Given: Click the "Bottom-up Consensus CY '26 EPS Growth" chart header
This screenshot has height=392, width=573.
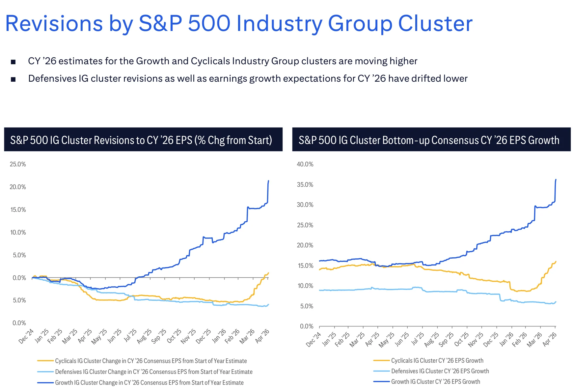Looking at the screenshot, I should click(x=431, y=140).
